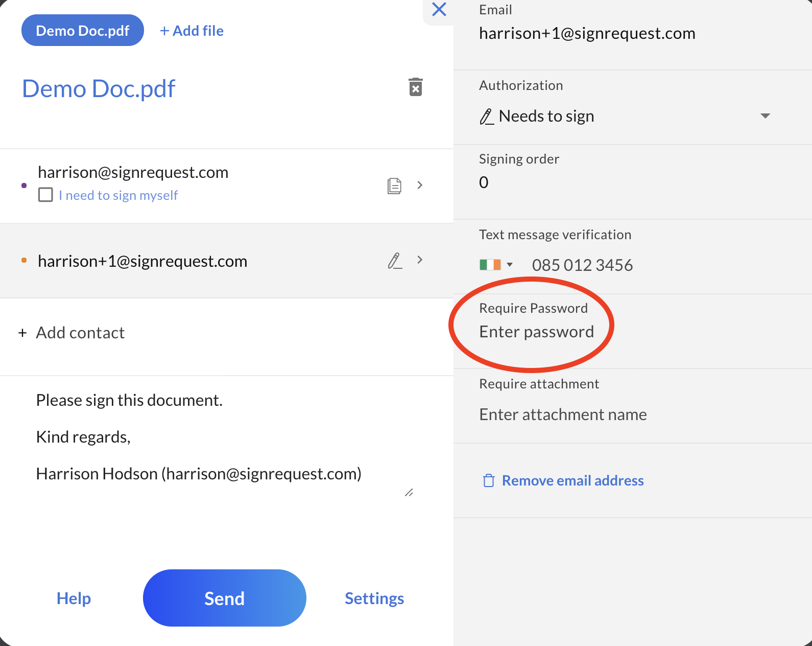Image resolution: width=812 pixels, height=646 pixels.
Task: Select harrison+1@signrequest.com contact row text
Action: click(x=142, y=261)
